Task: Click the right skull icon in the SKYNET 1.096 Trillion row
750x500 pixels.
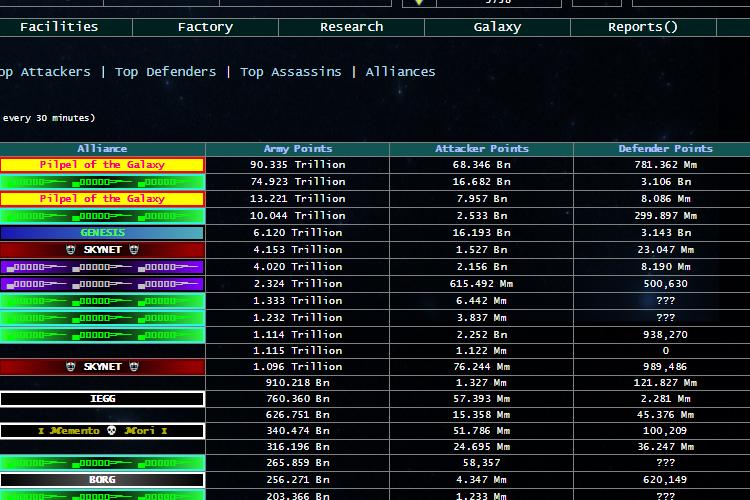Action: (134, 367)
